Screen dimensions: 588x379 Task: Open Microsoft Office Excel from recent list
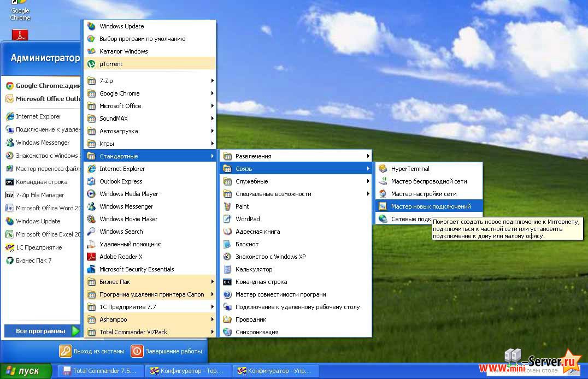tap(42, 234)
